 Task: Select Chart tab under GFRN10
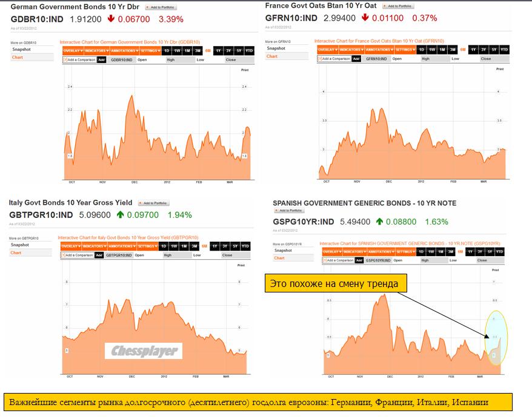(x=272, y=56)
